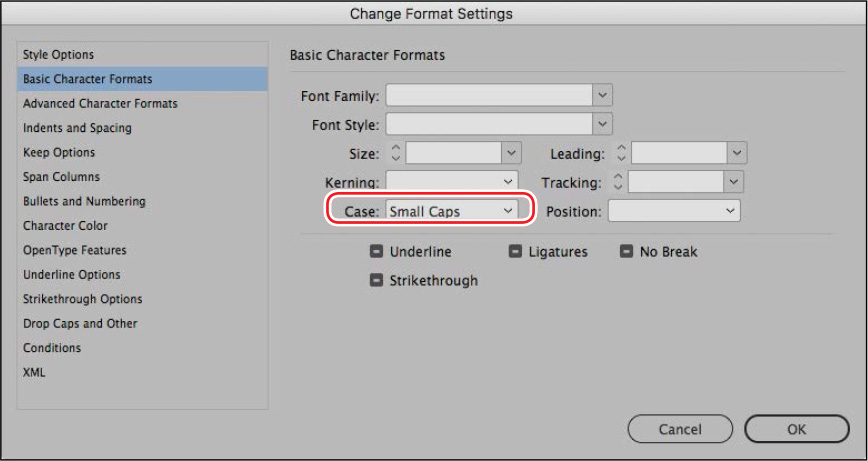This screenshot has height=461, width=868.
Task: Enable the Ligatures checkbox
Action: pos(515,252)
